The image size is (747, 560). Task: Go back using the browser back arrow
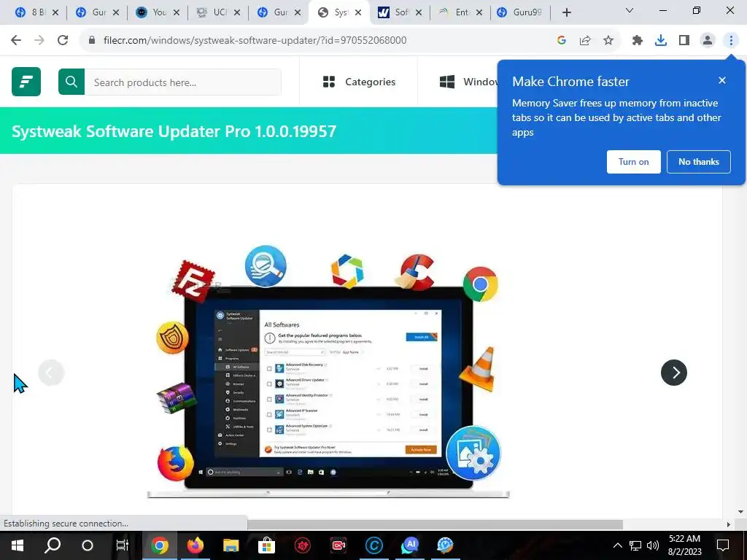point(16,41)
